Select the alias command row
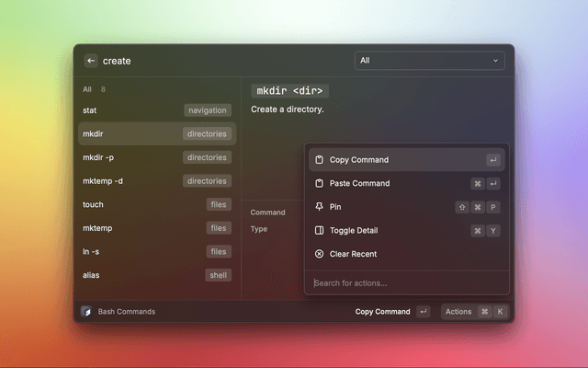588x368 pixels. 157,275
